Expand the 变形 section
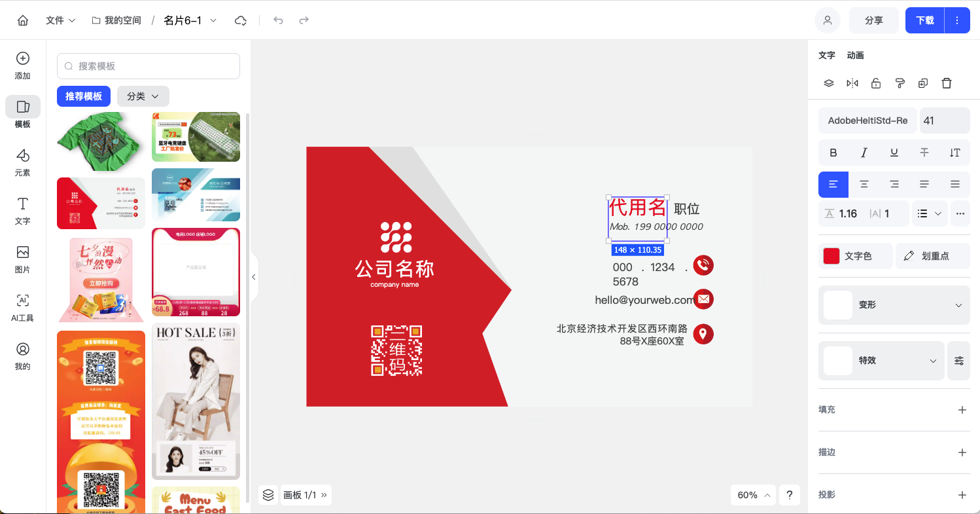Image resolution: width=980 pixels, height=514 pixels. click(x=894, y=304)
